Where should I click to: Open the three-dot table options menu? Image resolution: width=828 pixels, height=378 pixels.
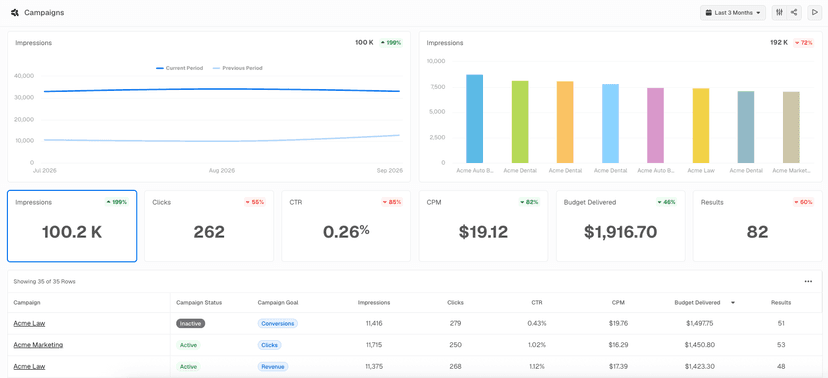click(808, 281)
